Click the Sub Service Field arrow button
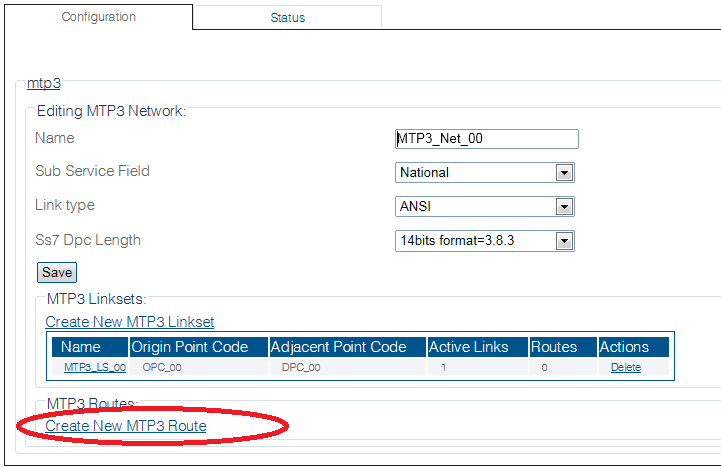721x467 pixels. click(564, 173)
